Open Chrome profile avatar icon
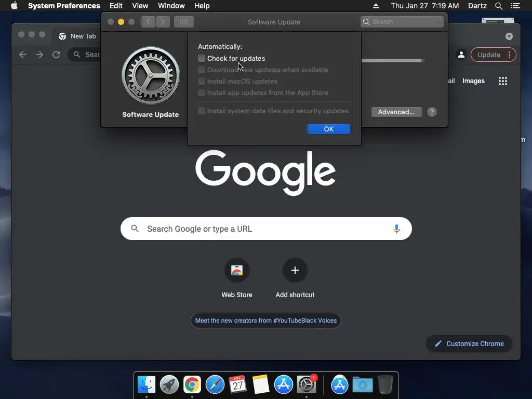The width and height of the screenshot is (532, 399). (x=461, y=55)
